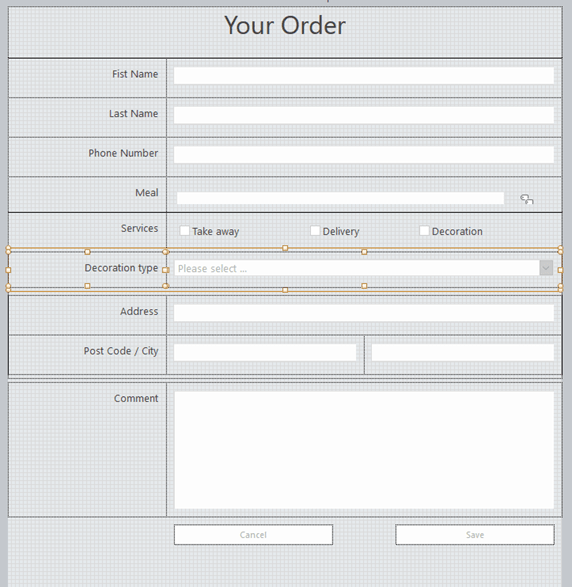Click the link icon beside the Meal field

(527, 199)
